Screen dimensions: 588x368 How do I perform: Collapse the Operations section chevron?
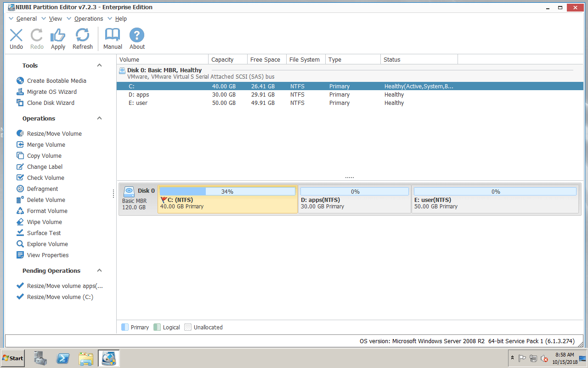tap(99, 118)
